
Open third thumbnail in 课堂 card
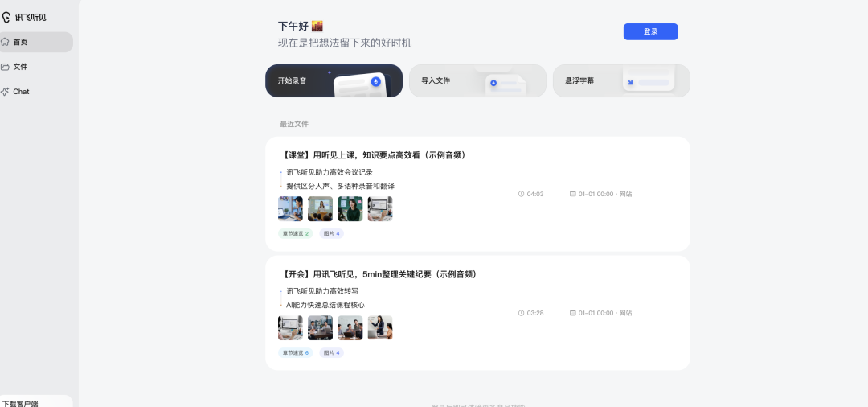click(350, 209)
